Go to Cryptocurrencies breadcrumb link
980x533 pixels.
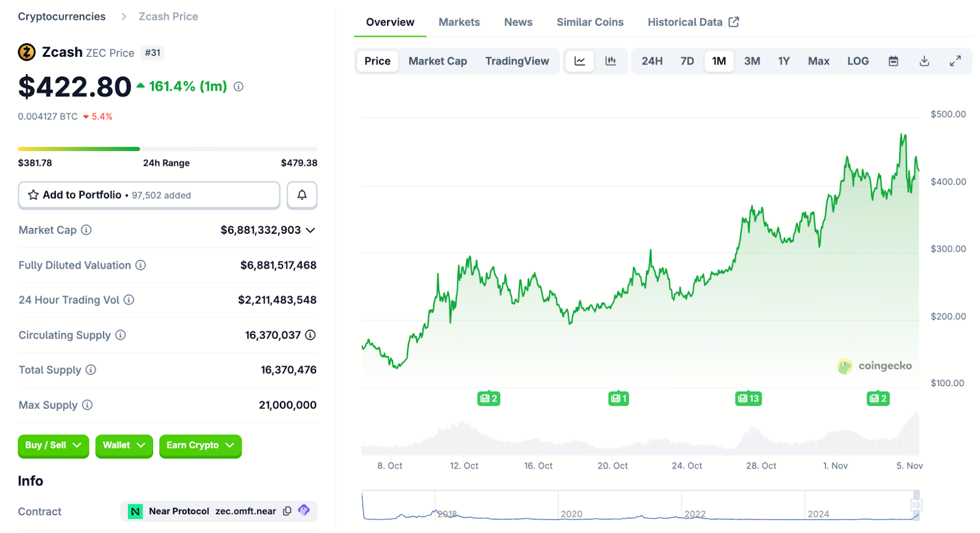[62, 17]
